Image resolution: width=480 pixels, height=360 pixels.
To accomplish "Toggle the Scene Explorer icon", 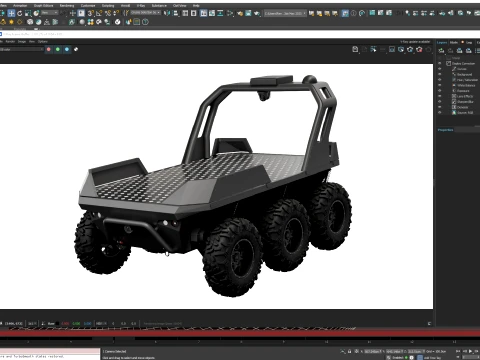I will pyautogui.click(x=185, y=13).
